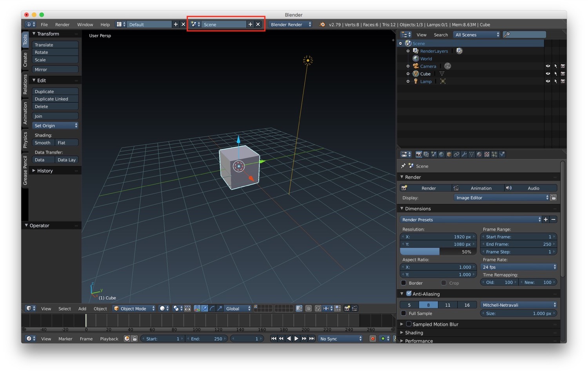
Task: Add a new screen layout with plus
Action: pos(176,24)
